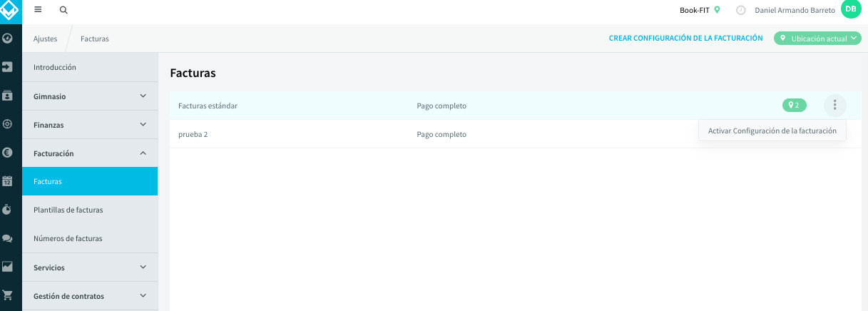Open the calendar icon in sidebar

(8, 181)
